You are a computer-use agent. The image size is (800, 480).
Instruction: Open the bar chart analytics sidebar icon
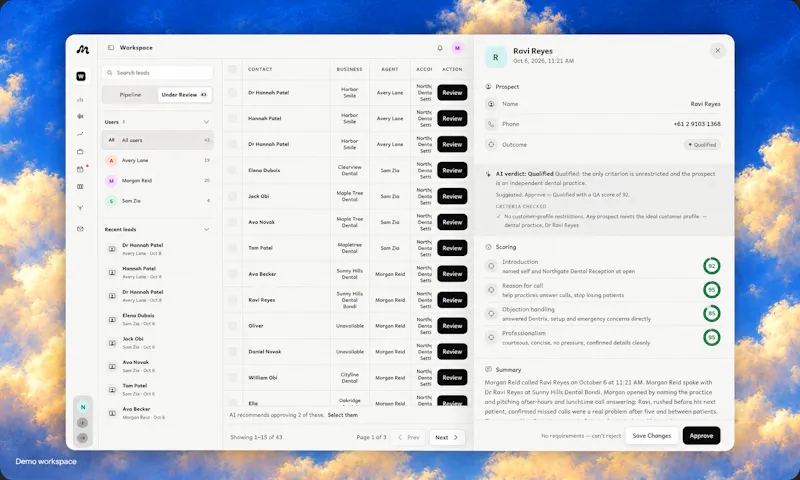point(80,99)
